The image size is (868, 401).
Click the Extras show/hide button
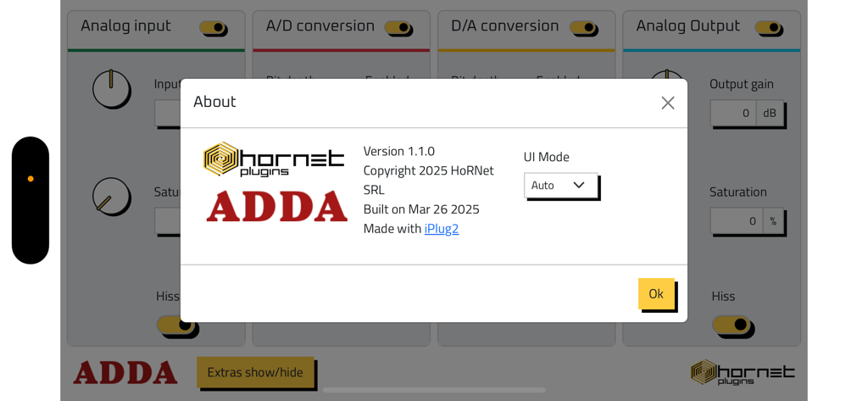coord(255,372)
